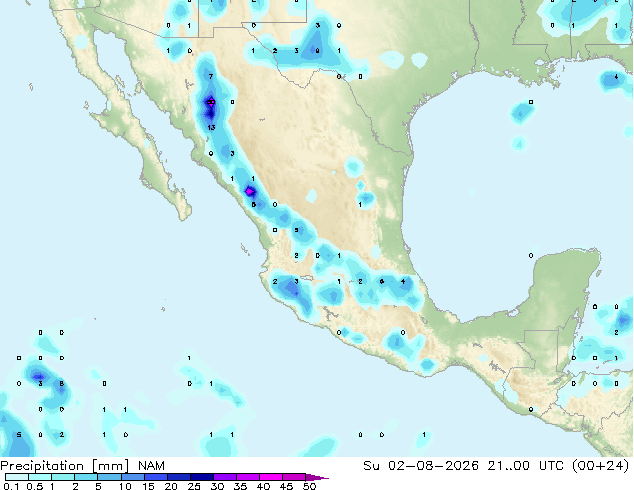Click the 0.1–0.5 mm legend color swatch
The height and width of the screenshot is (490, 634).
point(17,477)
